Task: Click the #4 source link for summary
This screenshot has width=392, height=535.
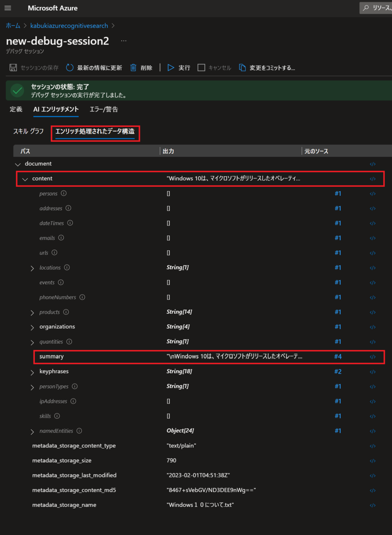Action: pos(338,357)
